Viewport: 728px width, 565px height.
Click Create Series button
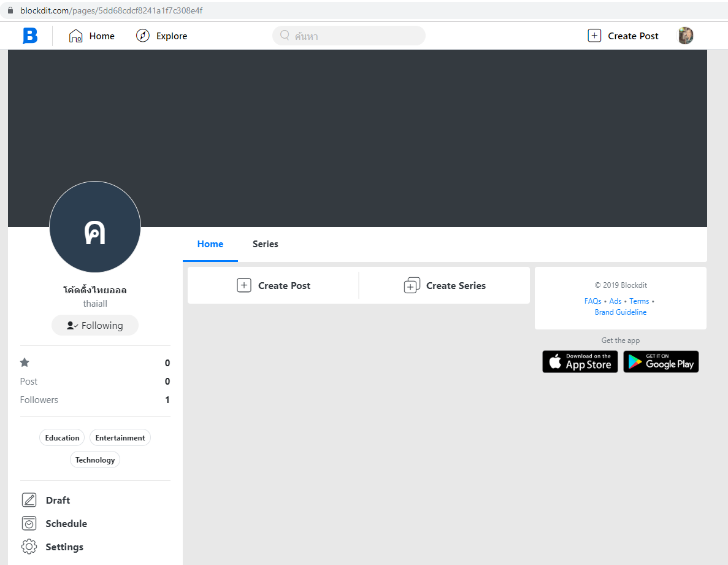pyautogui.click(x=445, y=285)
